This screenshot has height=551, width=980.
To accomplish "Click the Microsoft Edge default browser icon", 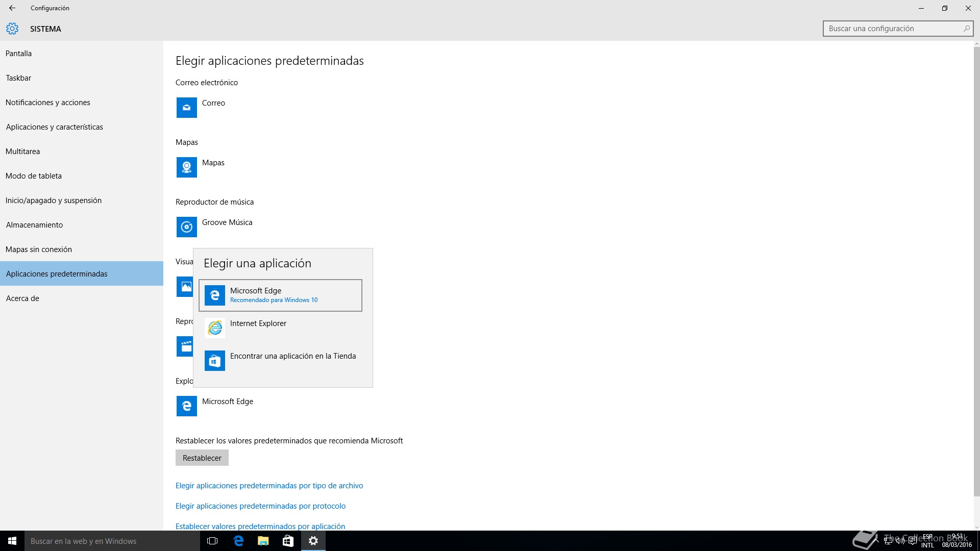I will click(187, 406).
